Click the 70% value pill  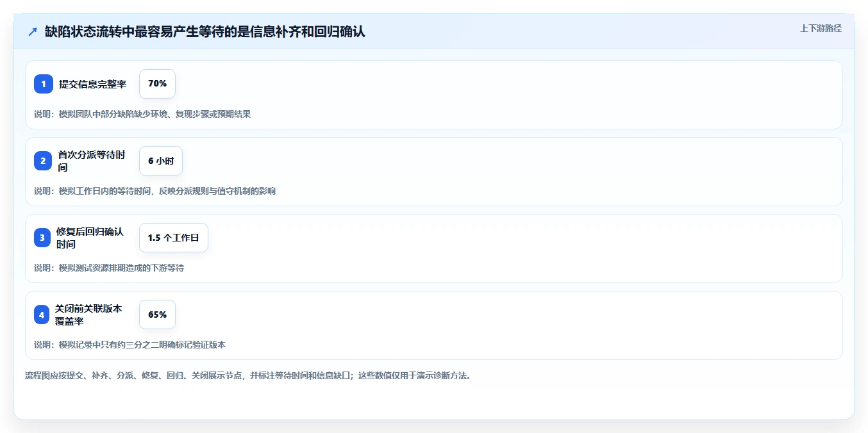point(157,84)
